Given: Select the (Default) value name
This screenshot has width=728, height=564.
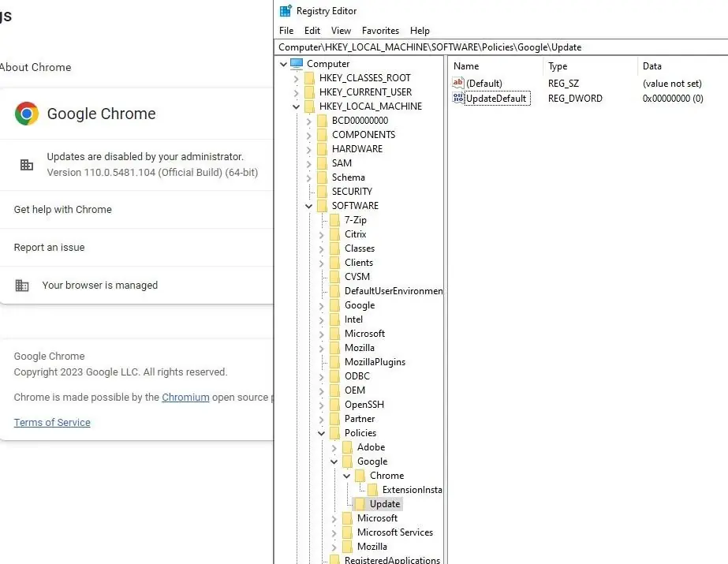Looking at the screenshot, I should click(484, 84).
